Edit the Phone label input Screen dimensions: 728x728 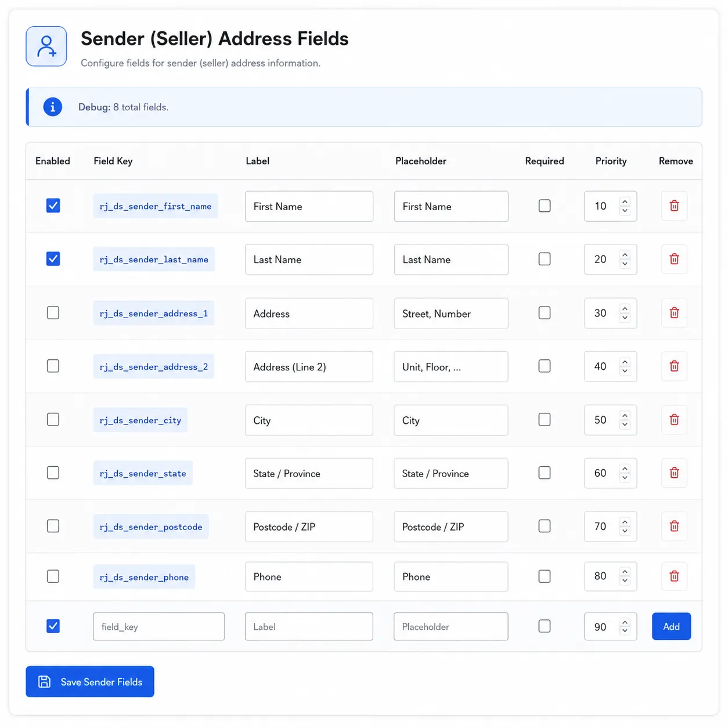pyautogui.click(x=309, y=576)
